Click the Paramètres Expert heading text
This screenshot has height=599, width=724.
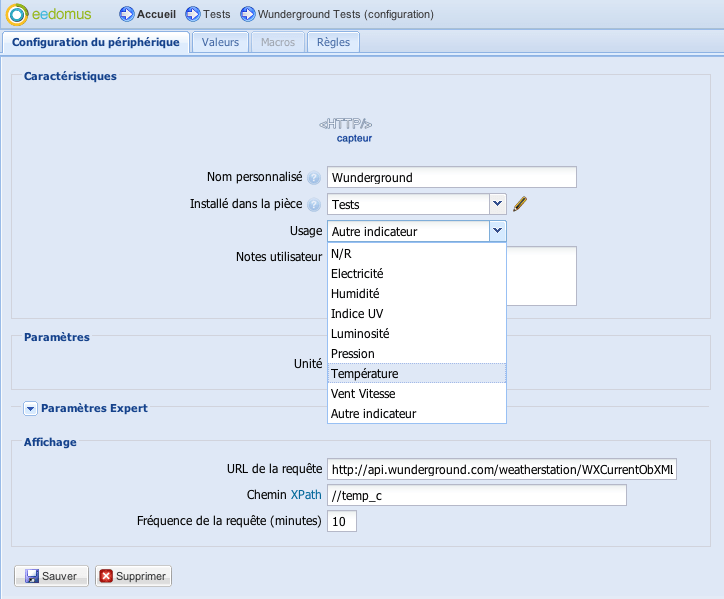94,408
